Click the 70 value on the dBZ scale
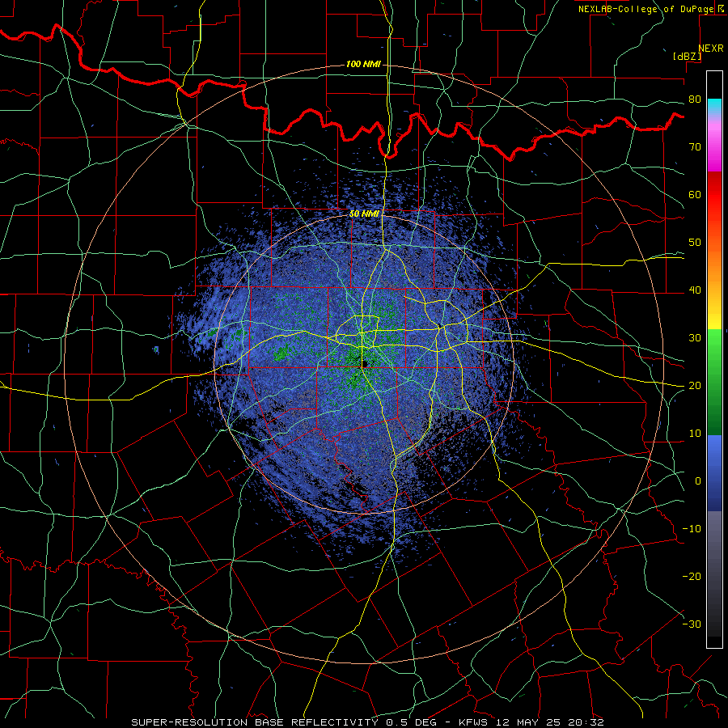Viewport: 728px width, 728px height. click(695, 146)
